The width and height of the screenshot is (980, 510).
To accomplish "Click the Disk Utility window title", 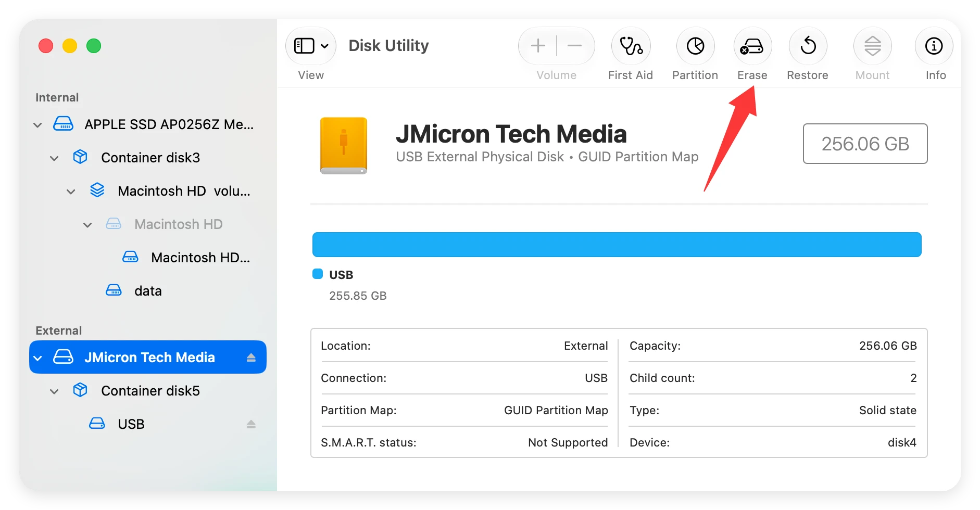I will click(388, 45).
